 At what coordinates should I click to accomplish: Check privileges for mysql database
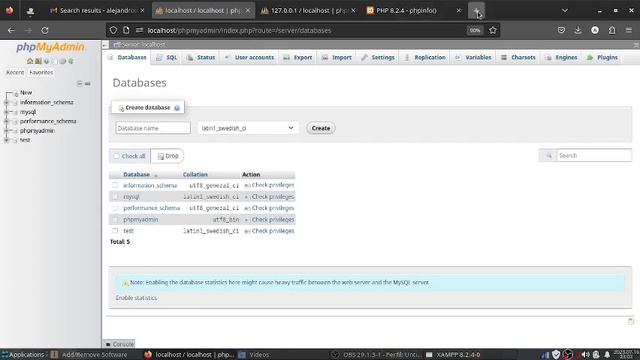coord(269,197)
